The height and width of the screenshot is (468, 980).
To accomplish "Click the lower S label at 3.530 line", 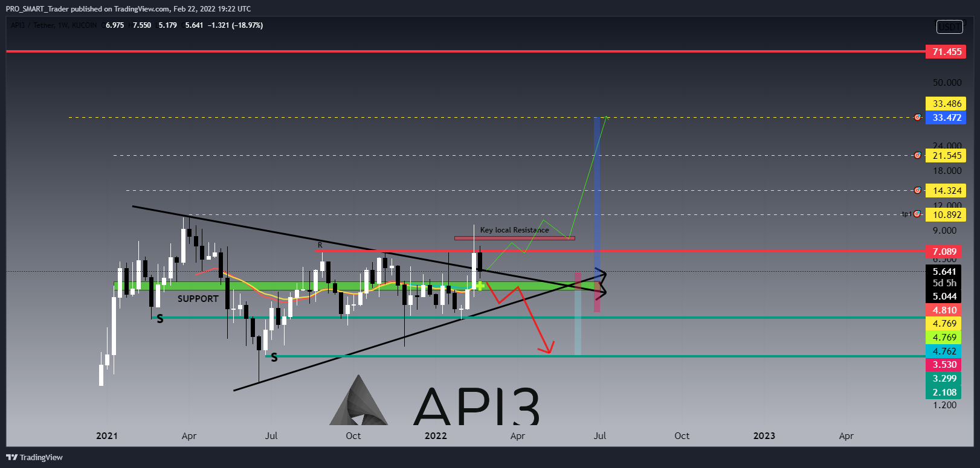I will (x=274, y=357).
